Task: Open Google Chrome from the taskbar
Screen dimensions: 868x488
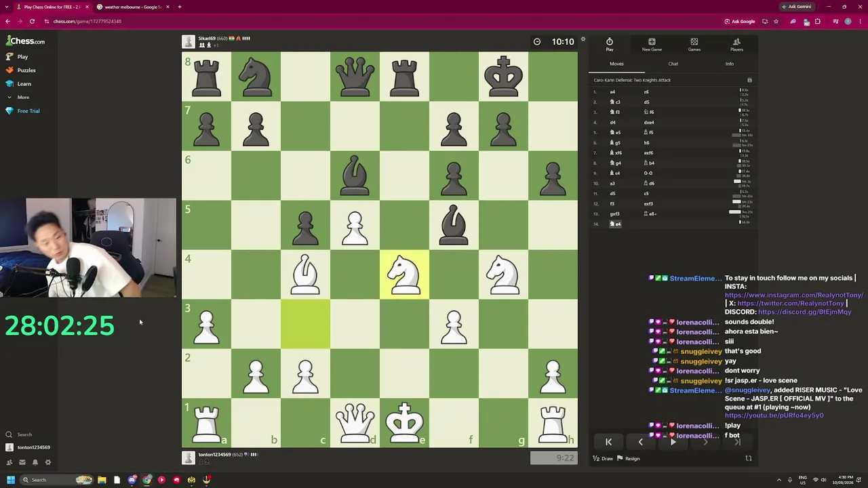Action: tap(147, 480)
